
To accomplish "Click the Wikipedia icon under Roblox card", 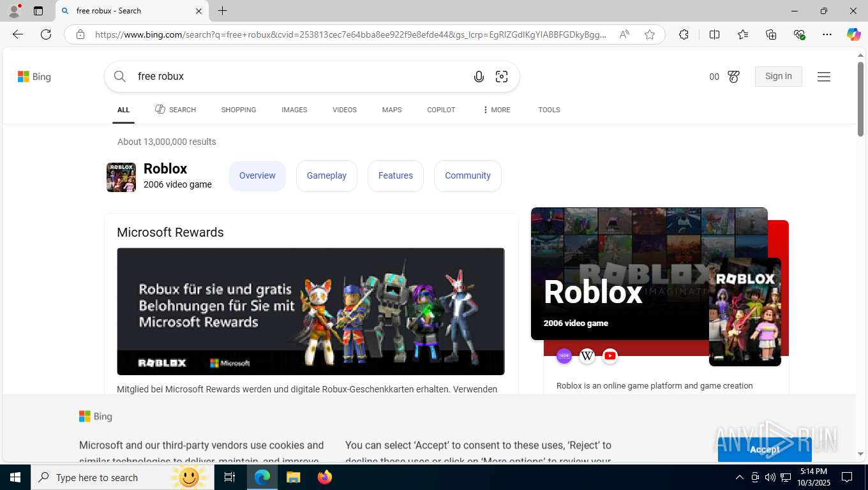I will point(587,356).
